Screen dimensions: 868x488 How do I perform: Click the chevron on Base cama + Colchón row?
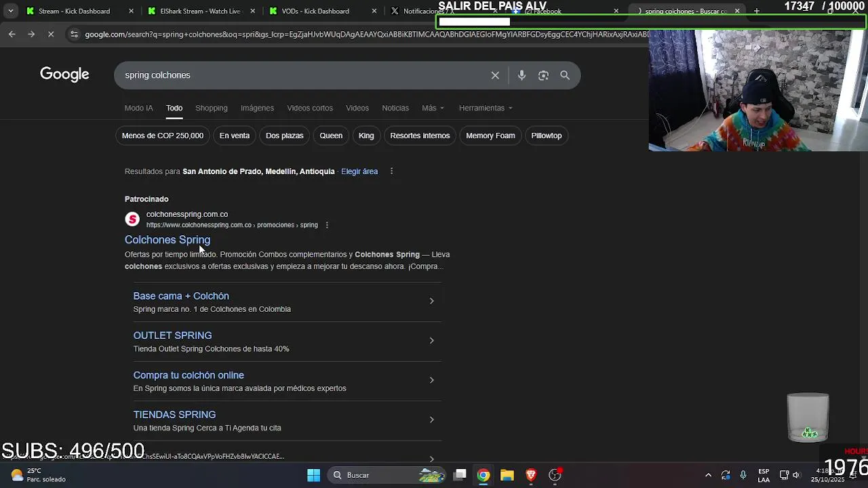click(431, 301)
